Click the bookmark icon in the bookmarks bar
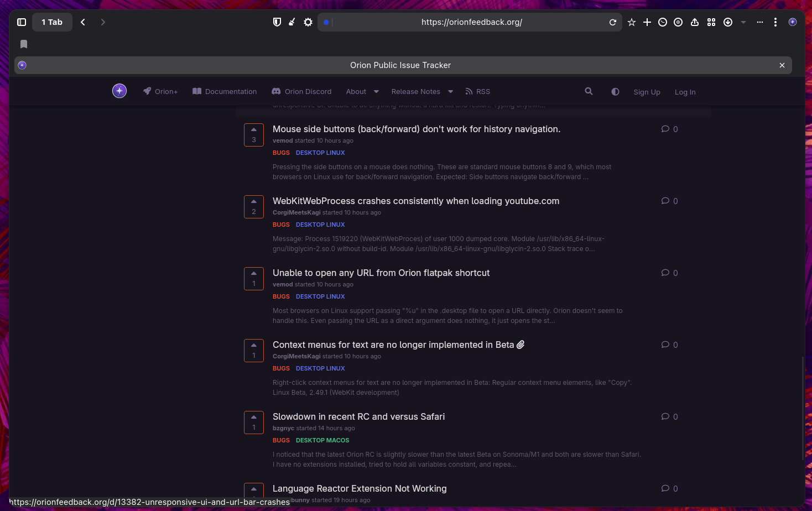 click(x=24, y=44)
